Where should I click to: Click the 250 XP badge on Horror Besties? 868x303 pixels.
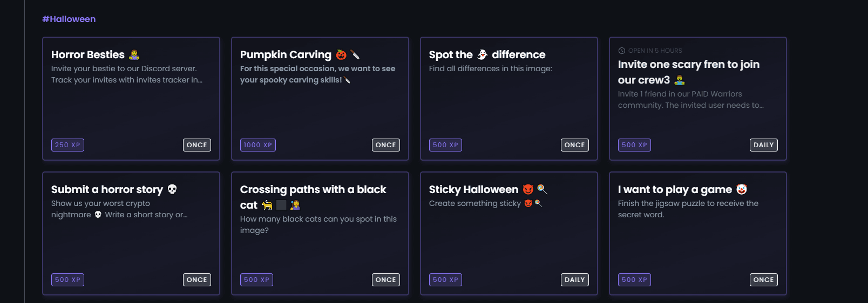(67, 145)
